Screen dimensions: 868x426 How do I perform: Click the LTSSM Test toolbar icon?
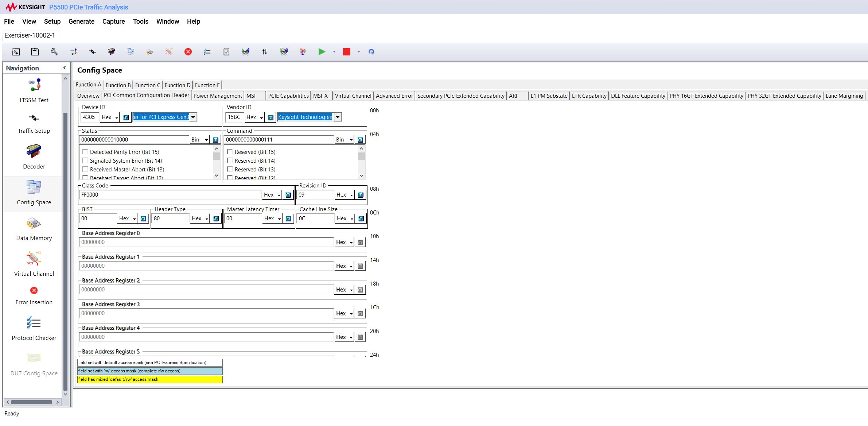pos(74,52)
